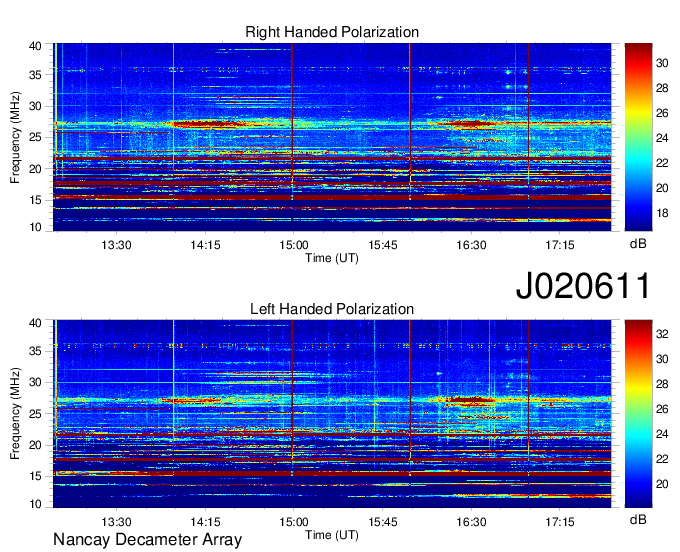Click the Left Handed plot's dB color bar
Viewport: 680px width, 552px height.
pos(638,414)
